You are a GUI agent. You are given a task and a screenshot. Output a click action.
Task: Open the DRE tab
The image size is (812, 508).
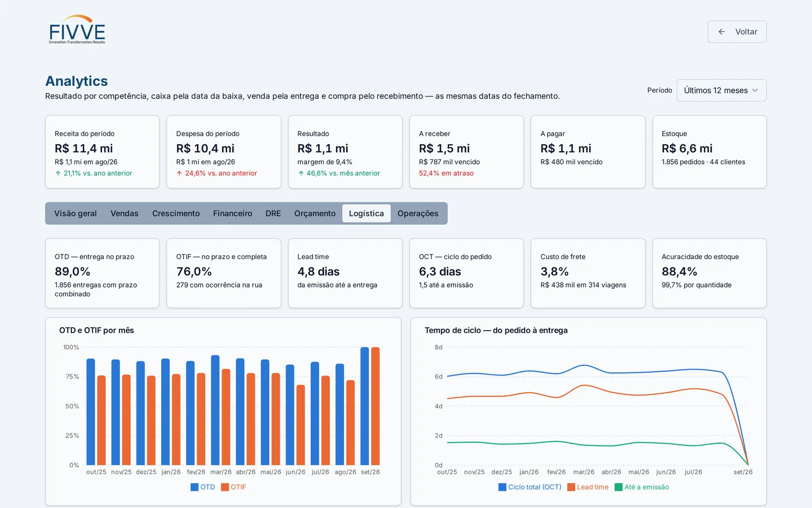[273, 213]
